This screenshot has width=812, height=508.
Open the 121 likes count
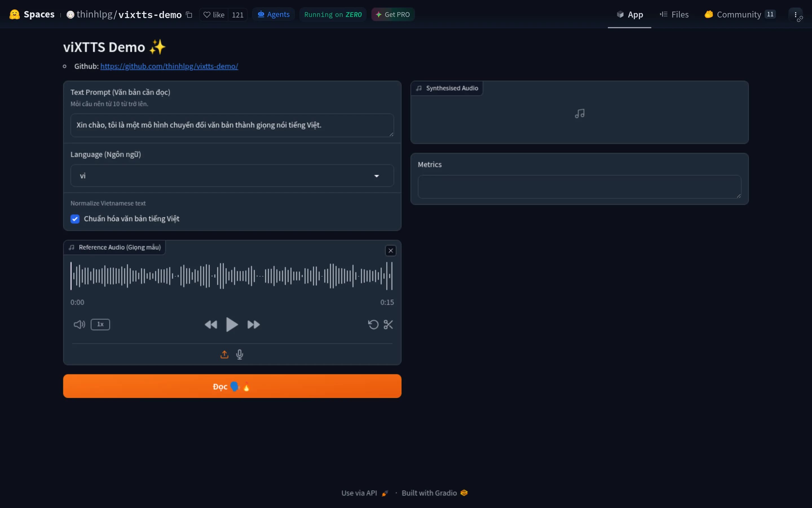tap(238, 15)
